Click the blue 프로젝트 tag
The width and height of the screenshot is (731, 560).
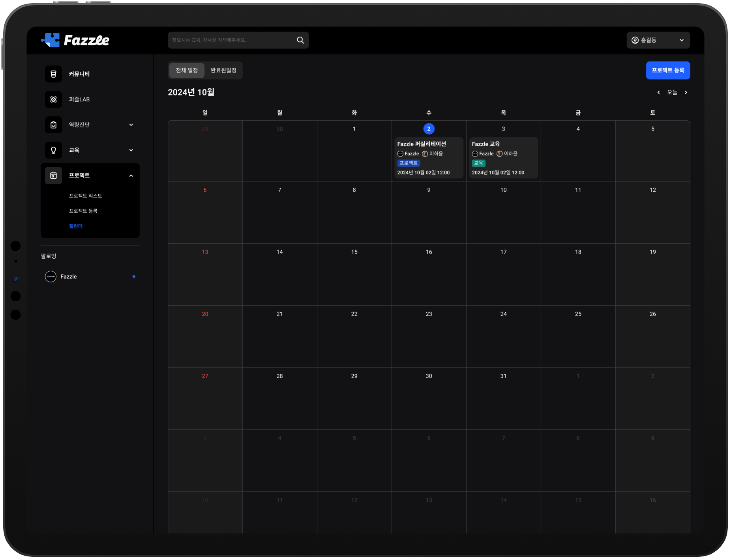click(409, 163)
